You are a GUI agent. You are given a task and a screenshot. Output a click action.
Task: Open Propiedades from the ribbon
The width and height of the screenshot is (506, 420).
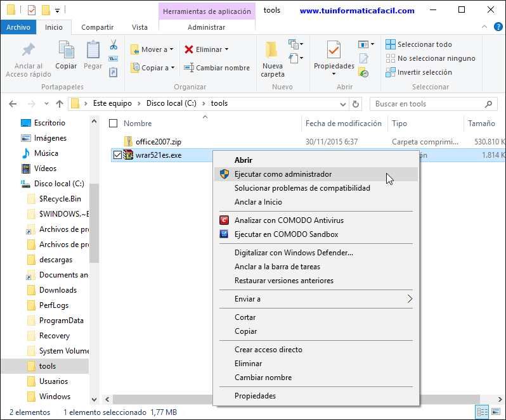334,58
